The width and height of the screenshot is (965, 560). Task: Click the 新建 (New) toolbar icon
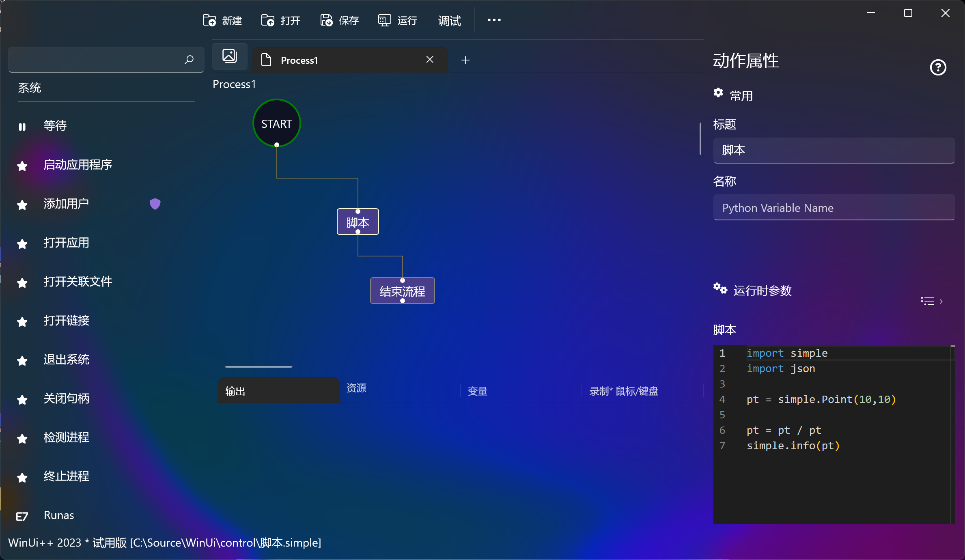coord(209,20)
